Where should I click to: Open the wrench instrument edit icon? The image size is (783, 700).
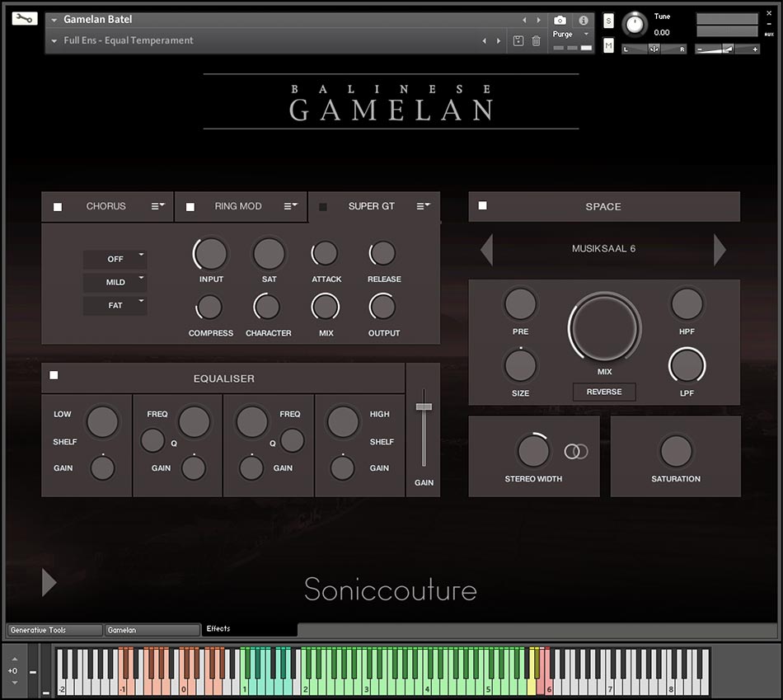click(x=25, y=18)
